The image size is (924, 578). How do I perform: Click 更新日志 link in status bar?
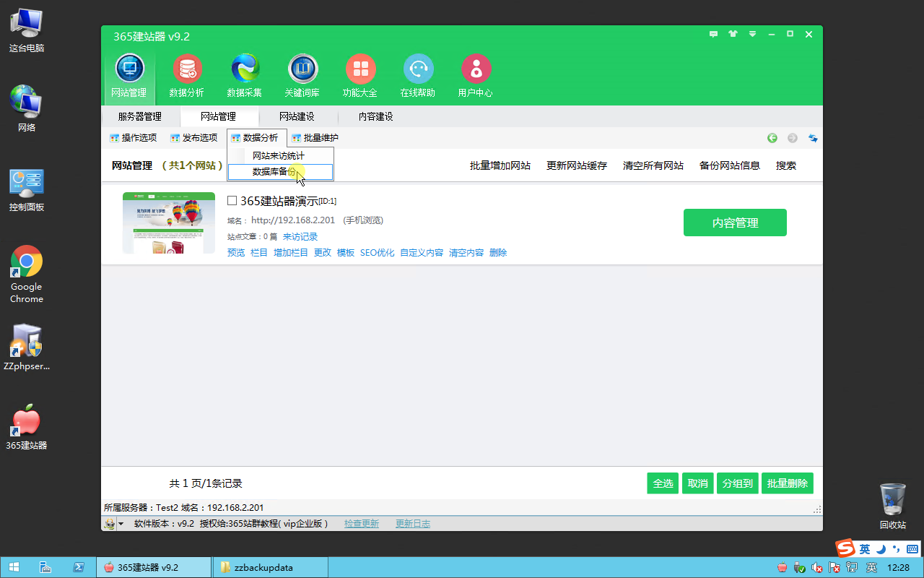pyautogui.click(x=413, y=524)
